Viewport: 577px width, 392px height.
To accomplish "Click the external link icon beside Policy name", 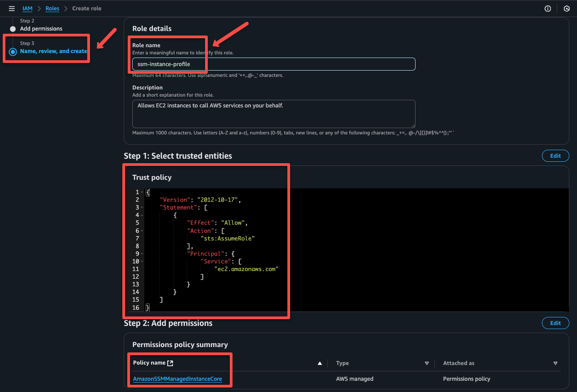I will (170, 363).
